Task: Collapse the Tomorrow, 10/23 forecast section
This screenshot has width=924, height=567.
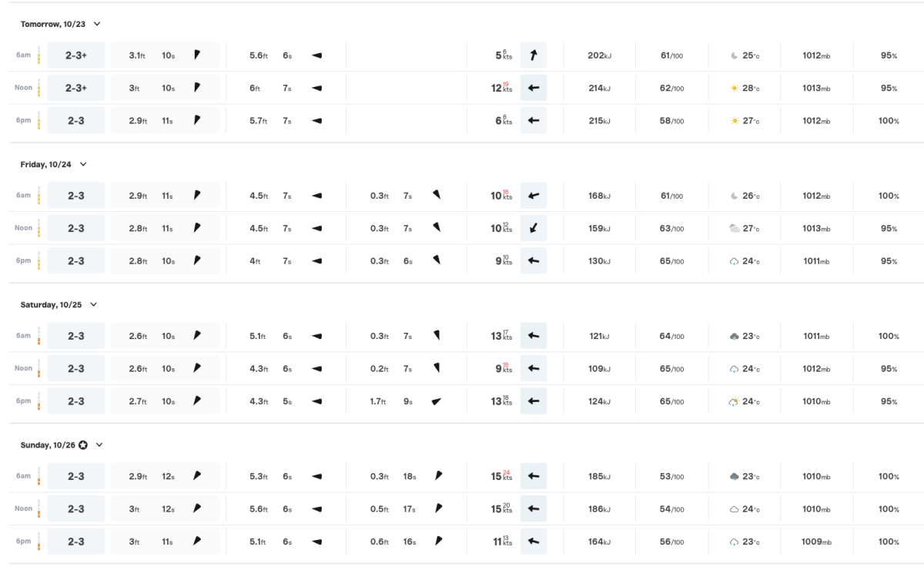Action: pyautogui.click(x=97, y=24)
